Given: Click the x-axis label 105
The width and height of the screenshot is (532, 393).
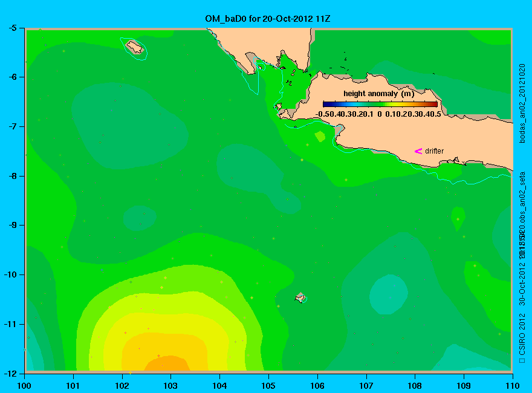Looking at the screenshot, I should [268, 386].
